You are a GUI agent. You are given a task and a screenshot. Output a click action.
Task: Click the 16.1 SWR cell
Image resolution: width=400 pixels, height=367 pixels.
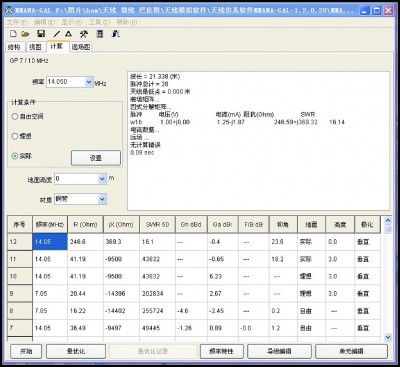click(x=157, y=242)
